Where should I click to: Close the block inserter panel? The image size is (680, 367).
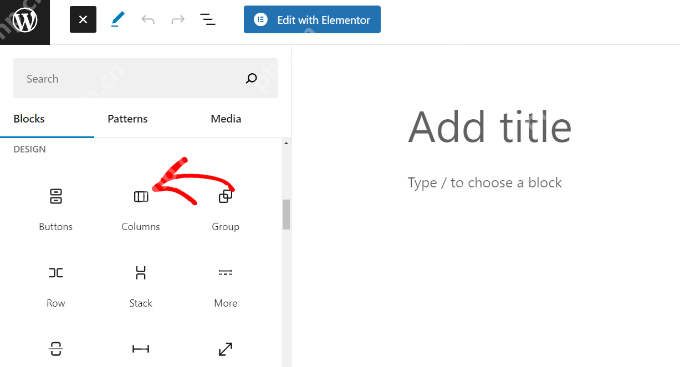point(83,20)
